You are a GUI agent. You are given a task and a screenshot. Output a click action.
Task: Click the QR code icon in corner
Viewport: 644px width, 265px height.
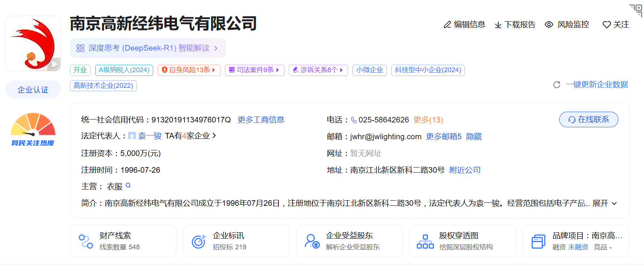(x=636, y=10)
